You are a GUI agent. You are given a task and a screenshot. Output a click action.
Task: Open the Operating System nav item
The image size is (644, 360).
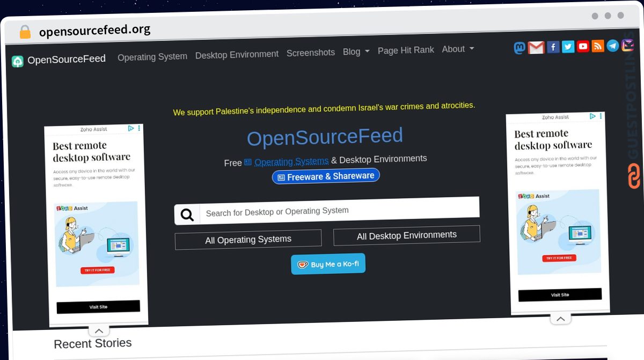152,56
